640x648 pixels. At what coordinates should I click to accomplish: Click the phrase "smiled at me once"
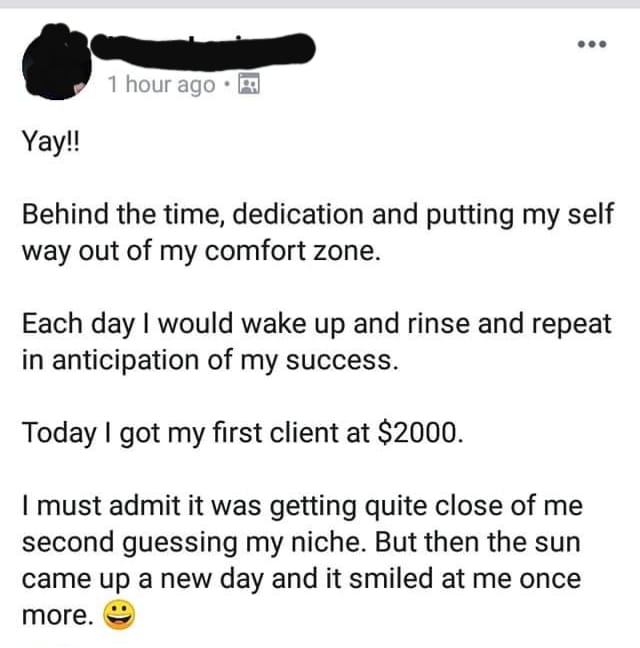[465, 578]
